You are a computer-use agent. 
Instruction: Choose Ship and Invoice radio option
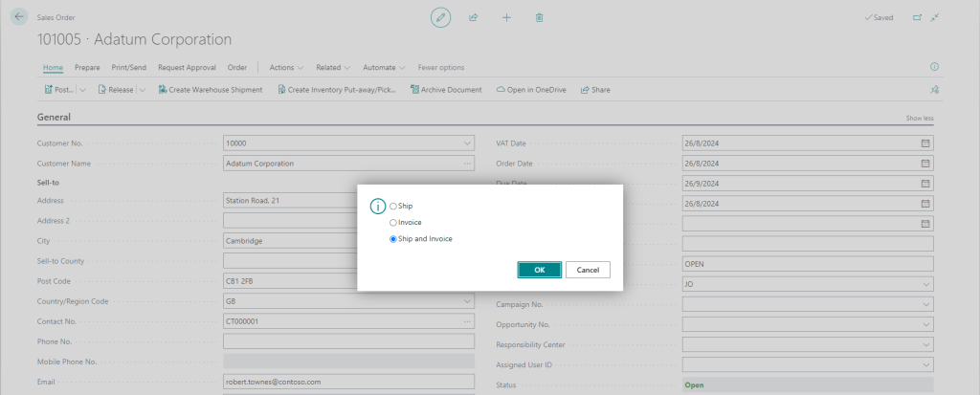tap(393, 239)
